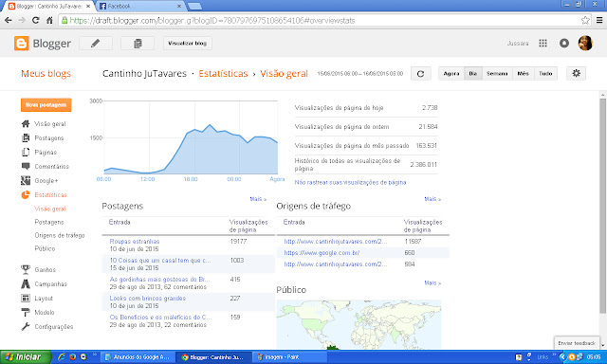Click the Campanhas sidebar icon

pyautogui.click(x=26, y=283)
